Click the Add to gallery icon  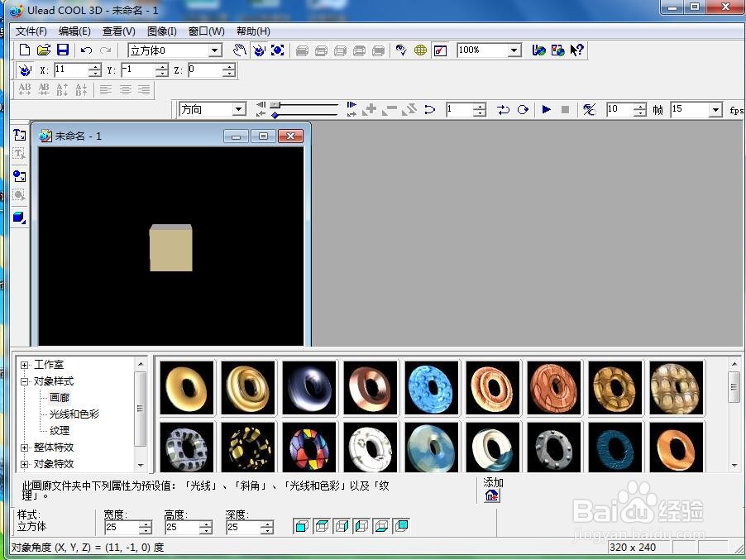492,495
